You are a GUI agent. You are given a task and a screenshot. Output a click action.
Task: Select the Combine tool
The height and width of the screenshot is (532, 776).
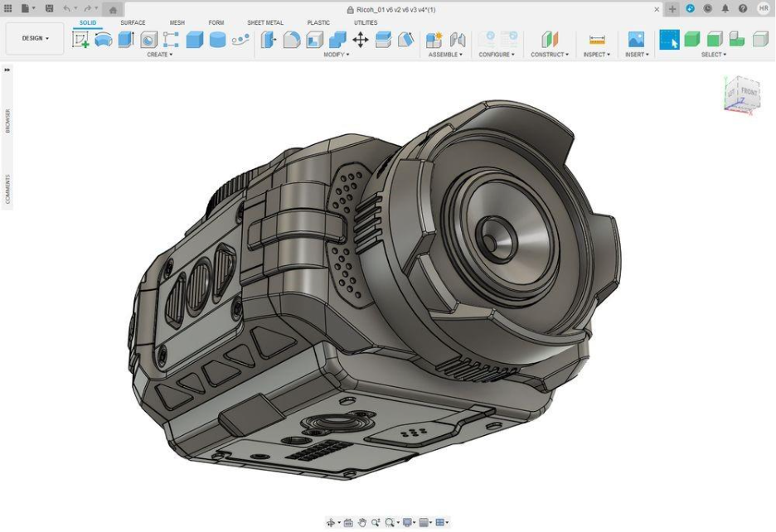(337, 40)
